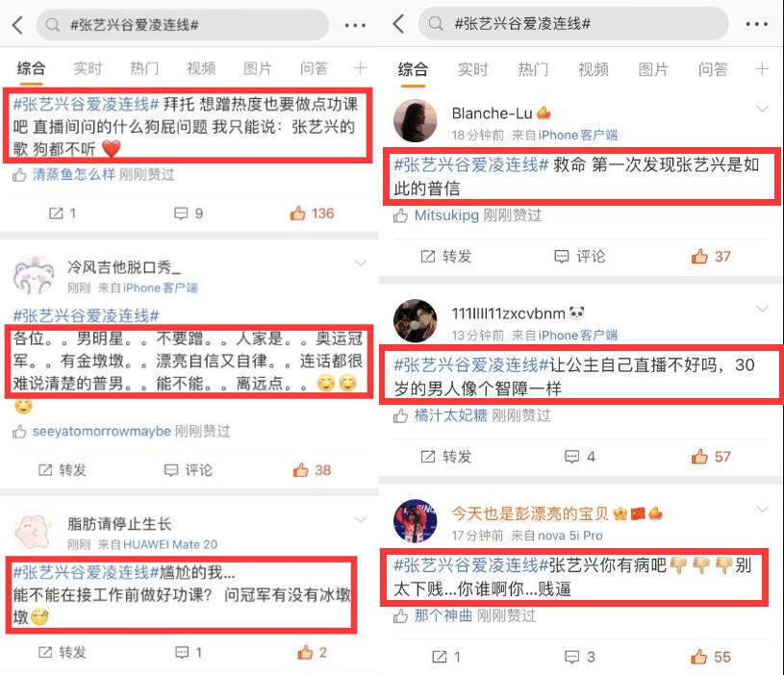This screenshot has height=675, width=784.
Task: Expand options chevron on 冷风吉他脱口秀_'s post
Action: [x=361, y=262]
